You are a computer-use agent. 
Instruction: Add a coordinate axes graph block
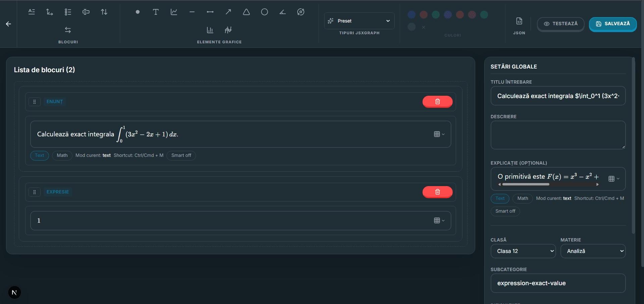(x=50, y=12)
